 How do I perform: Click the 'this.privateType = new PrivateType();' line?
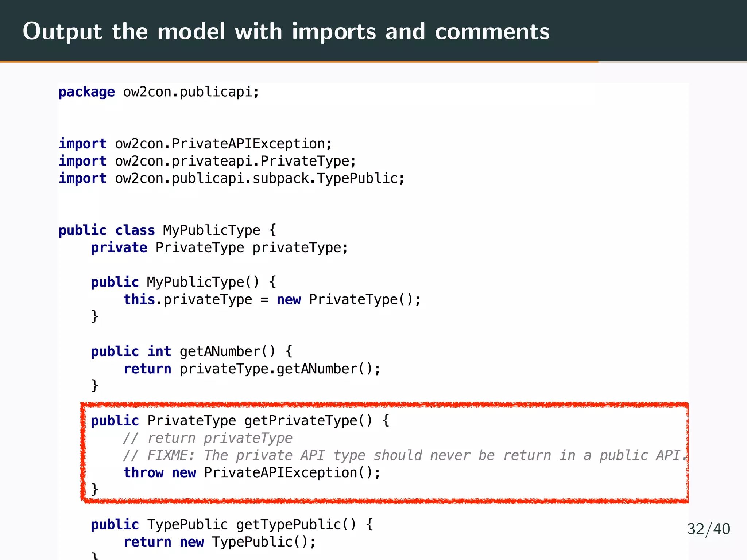(272, 300)
